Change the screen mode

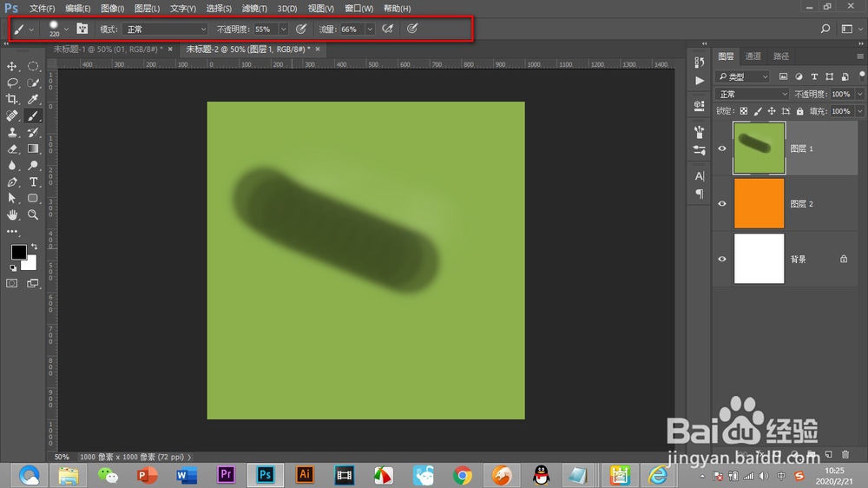[33, 284]
